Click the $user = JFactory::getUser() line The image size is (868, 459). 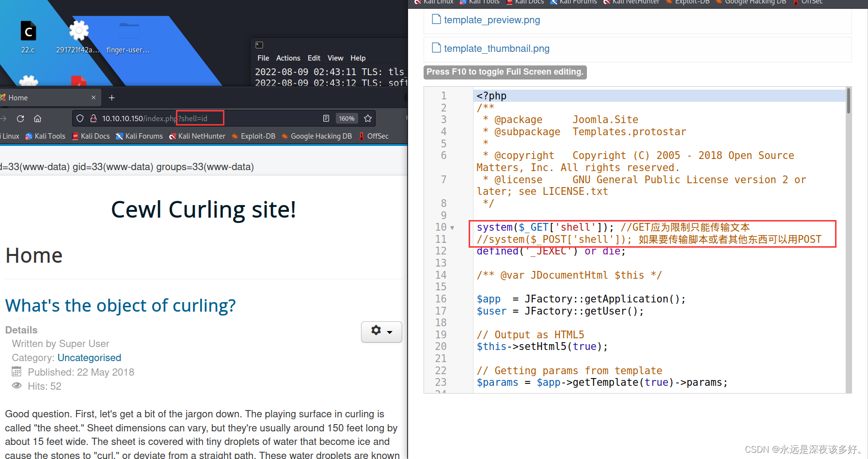[x=560, y=311]
